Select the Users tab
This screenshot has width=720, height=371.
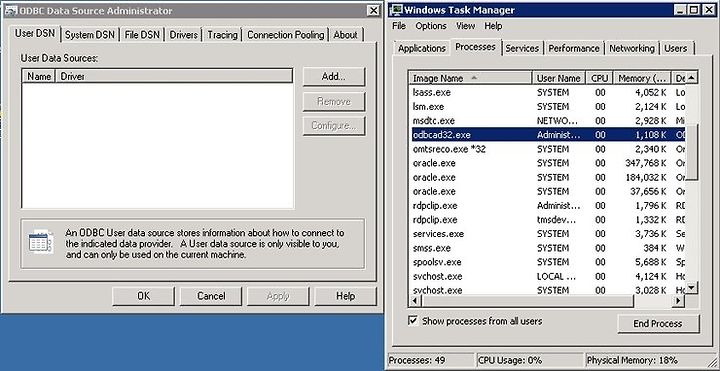(x=676, y=48)
